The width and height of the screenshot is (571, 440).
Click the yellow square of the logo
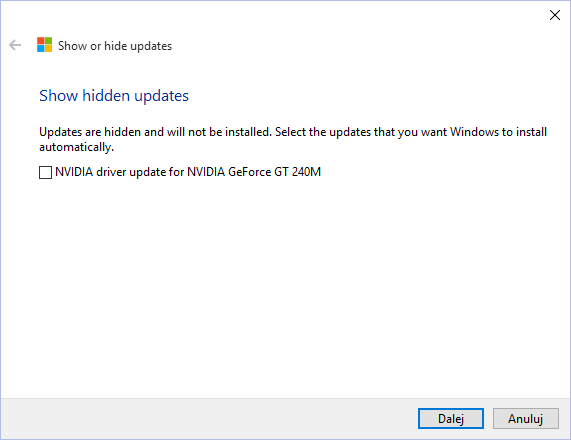[x=48, y=49]
